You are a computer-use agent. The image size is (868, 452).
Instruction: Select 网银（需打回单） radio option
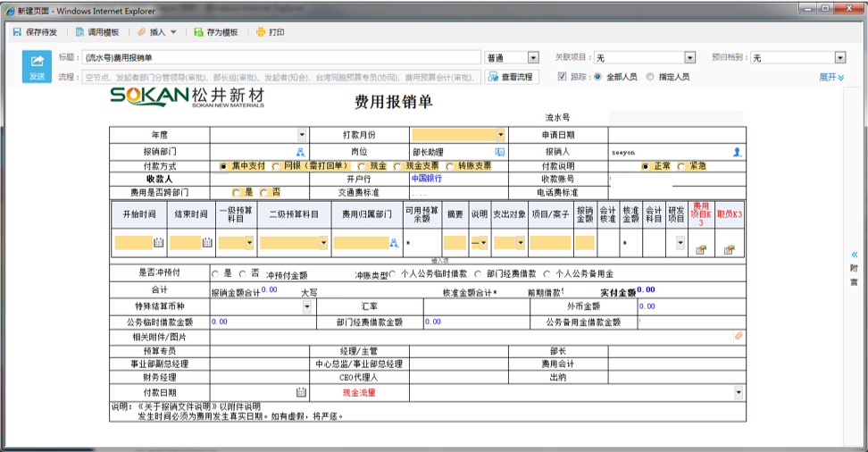tap(276, 166)
